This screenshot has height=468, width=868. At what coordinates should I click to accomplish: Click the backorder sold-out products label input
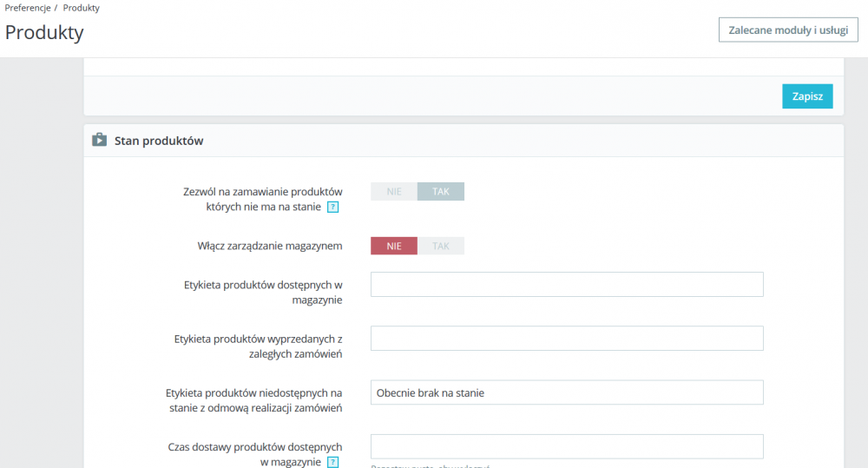pyautogui.click(x=567, y=339)
